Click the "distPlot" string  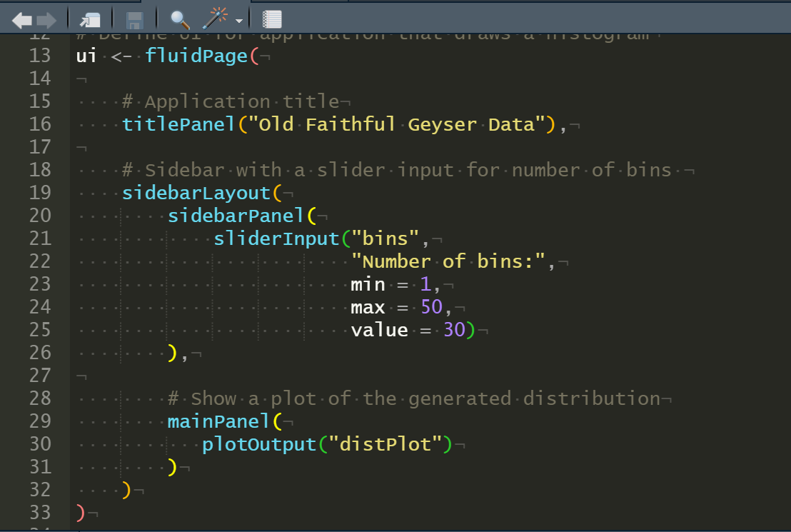pos(386,444)
